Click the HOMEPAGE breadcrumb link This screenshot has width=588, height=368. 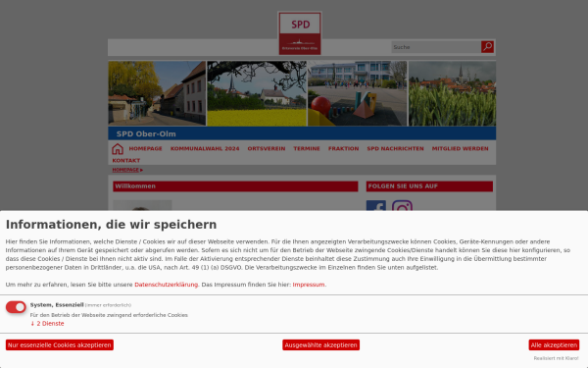pyautogui.click(x=125, y=170)
